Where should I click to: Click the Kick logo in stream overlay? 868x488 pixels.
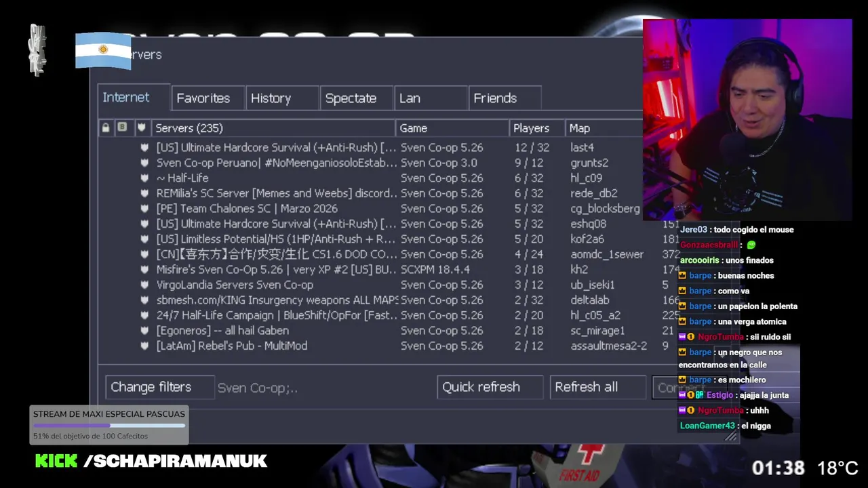point(56,462)
